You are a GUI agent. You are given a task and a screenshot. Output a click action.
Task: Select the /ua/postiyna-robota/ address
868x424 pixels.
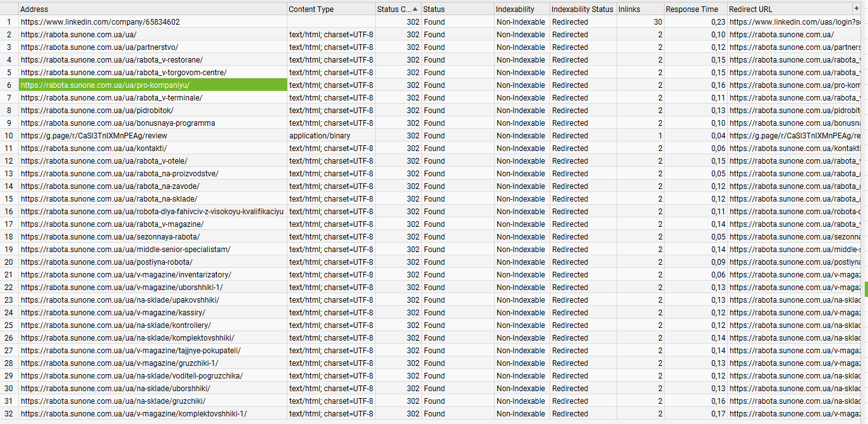point(106,262)
